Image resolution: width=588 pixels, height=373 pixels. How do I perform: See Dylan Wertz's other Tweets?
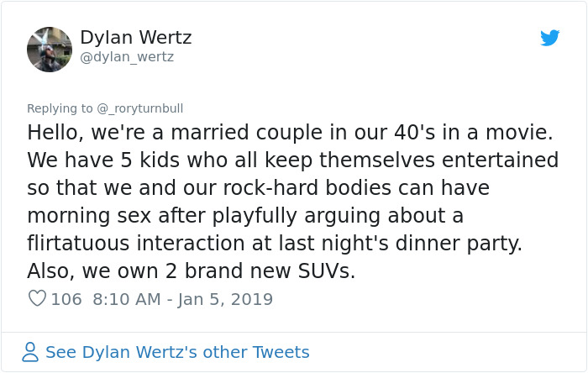pos(177,352)
